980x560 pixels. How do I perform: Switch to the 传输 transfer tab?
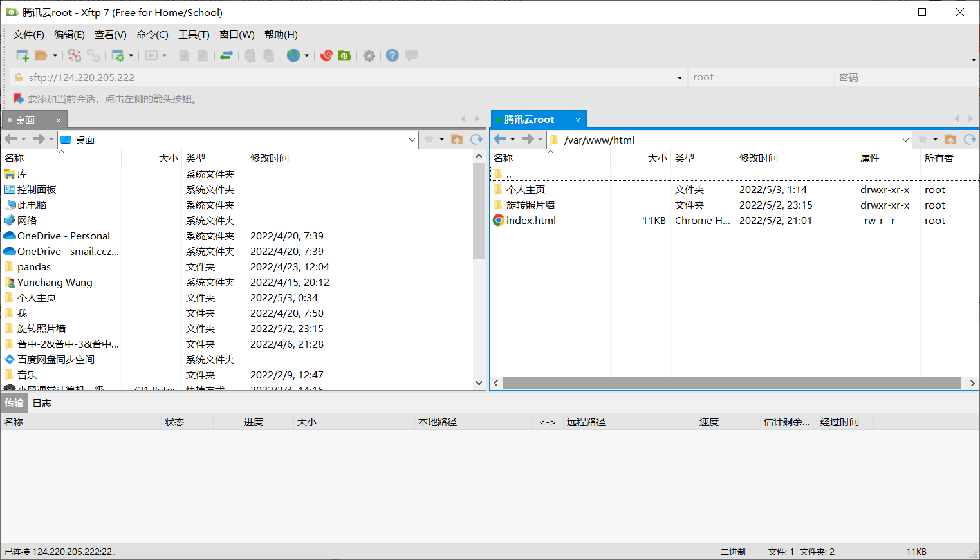pyautogui.click(x=14, y=403)
